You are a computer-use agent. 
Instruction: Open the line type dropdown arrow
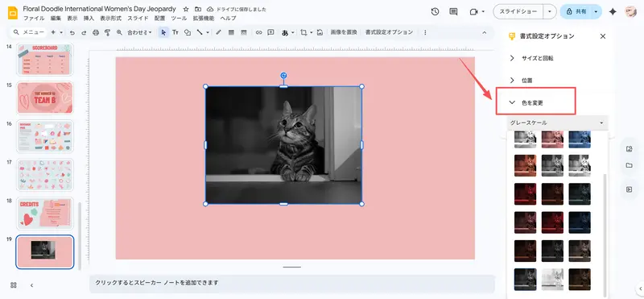208,32
